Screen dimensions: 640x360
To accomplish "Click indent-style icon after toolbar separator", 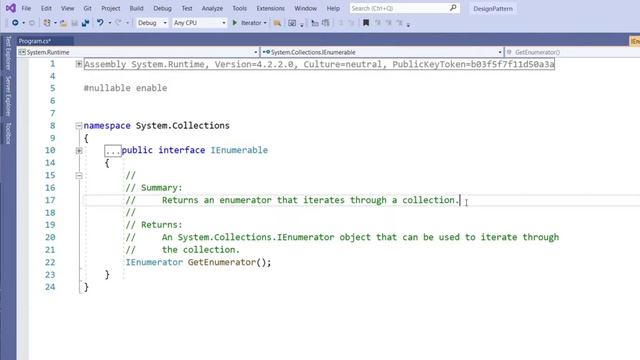I will pyautogui.click(x=315, y=23).
